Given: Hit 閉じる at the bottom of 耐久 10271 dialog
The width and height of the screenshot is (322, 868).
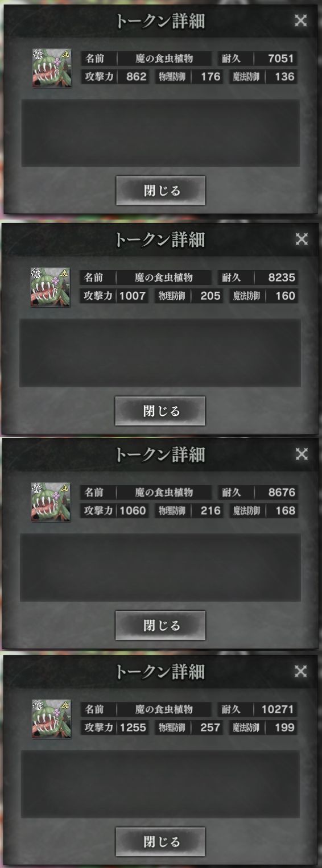Looking at the screenshot, I should (x=161, y=842).
